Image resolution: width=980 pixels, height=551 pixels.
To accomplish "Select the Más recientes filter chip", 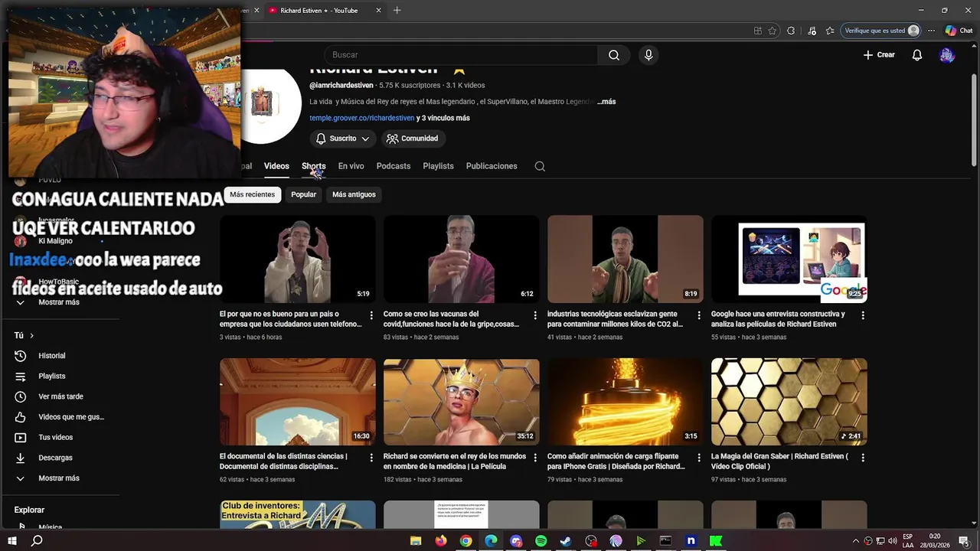I will (x=252, y=194).
